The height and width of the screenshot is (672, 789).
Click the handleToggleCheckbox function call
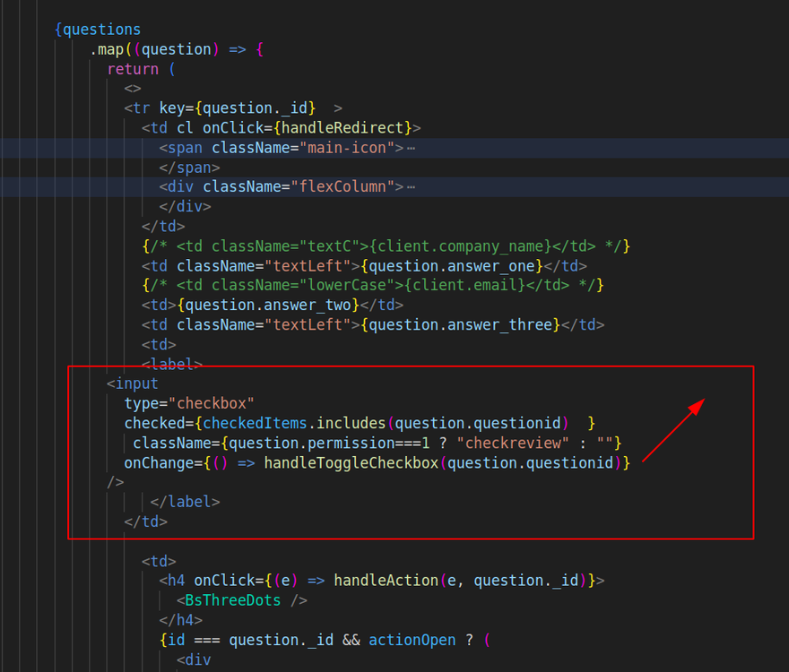351,462
